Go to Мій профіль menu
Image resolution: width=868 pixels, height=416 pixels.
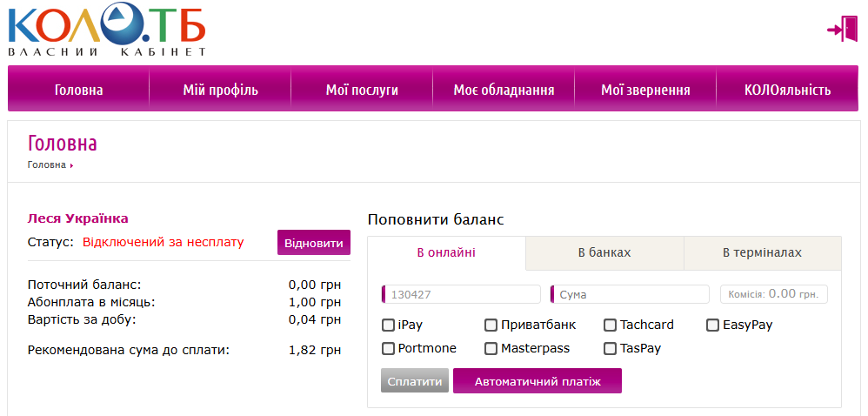[x=220, y=90]
